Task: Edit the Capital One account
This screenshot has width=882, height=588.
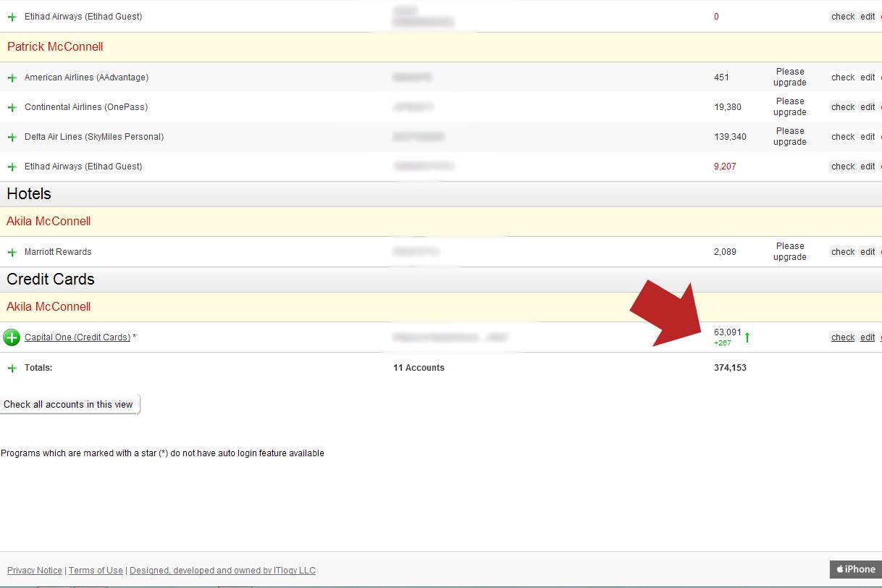Action: point(868,337)
